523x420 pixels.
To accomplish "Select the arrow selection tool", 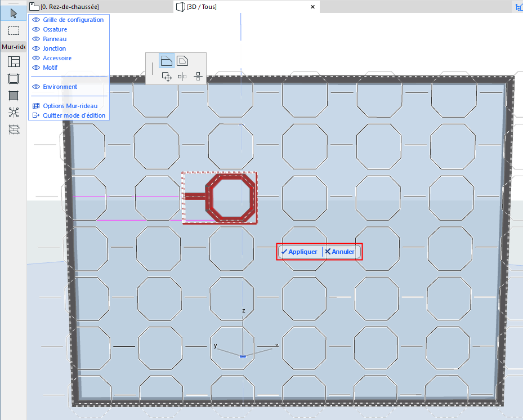I will 13,13.
